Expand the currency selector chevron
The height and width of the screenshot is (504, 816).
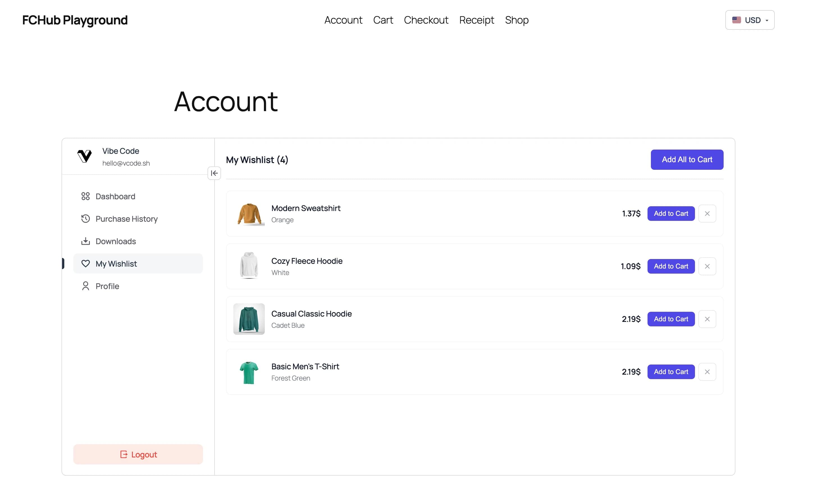(767, 20)
